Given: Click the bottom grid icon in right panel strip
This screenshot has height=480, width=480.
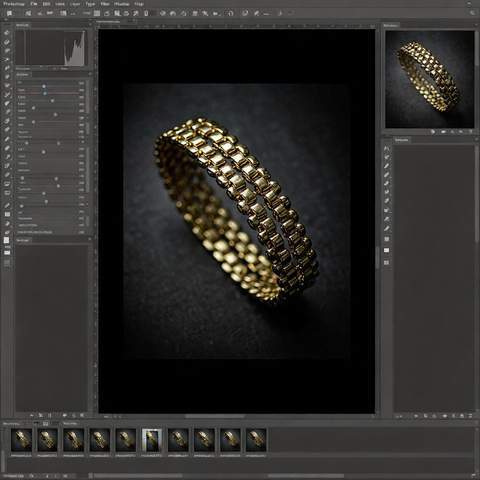Looking at the screenshot, I should pyautogui.click(x=387, y=262).
